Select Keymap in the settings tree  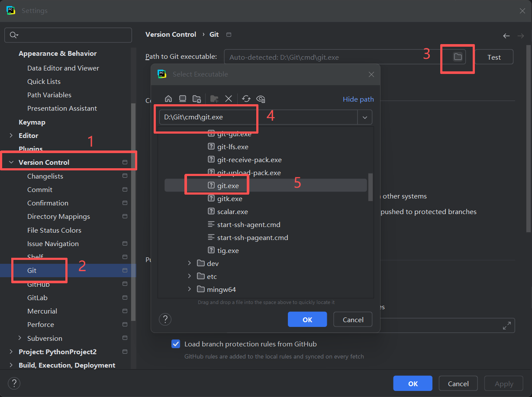(x=32, y=122)
